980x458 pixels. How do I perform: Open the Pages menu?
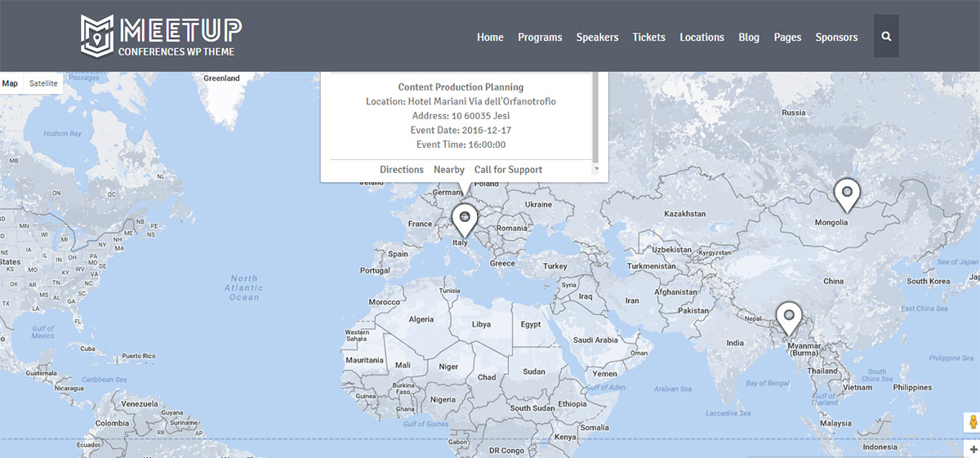[x=787, y=37]
